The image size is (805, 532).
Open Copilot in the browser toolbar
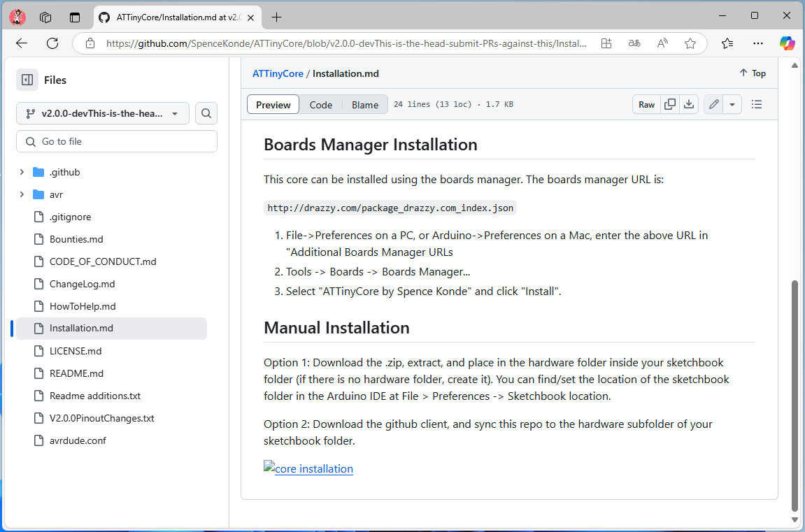pos(787,43)
